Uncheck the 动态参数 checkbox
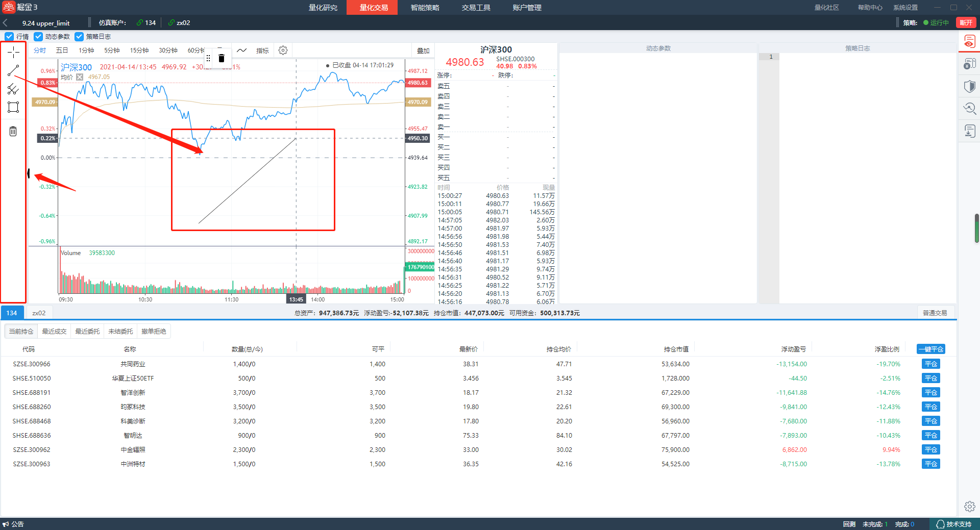Viewport: 980px width, 530px height. (x=38, y=37)
